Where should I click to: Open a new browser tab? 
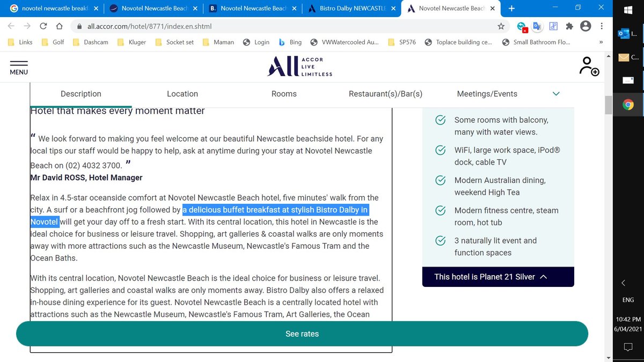[x=511, y=9]
